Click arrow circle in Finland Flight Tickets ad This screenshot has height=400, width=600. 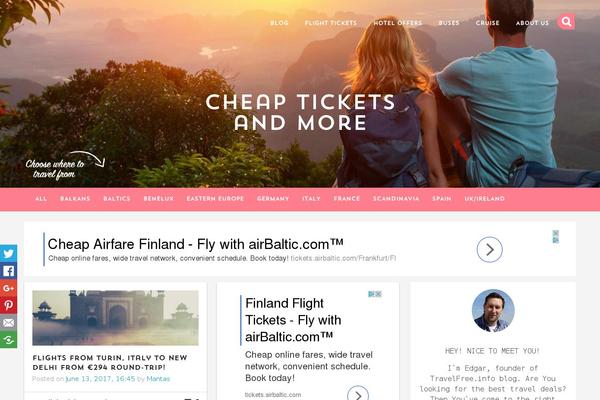[358, 394]
